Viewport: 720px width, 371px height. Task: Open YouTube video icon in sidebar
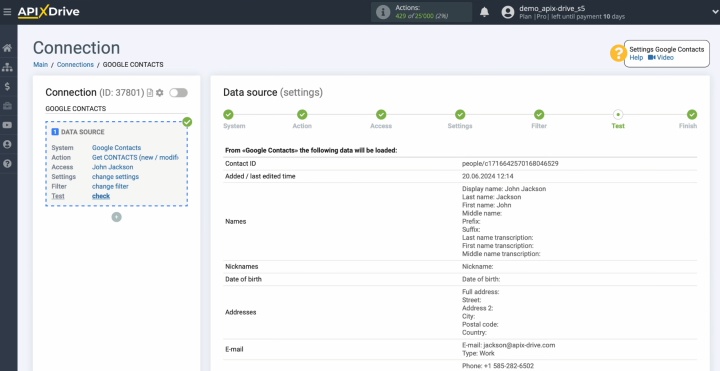point(7,125)
